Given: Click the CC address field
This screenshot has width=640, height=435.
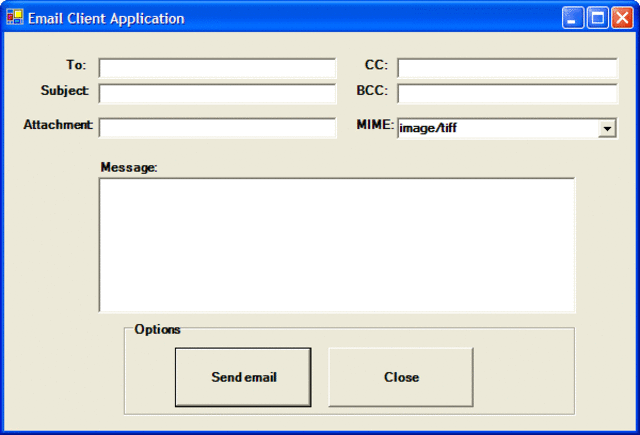Looking at the screenshot, I should [507, 68].
